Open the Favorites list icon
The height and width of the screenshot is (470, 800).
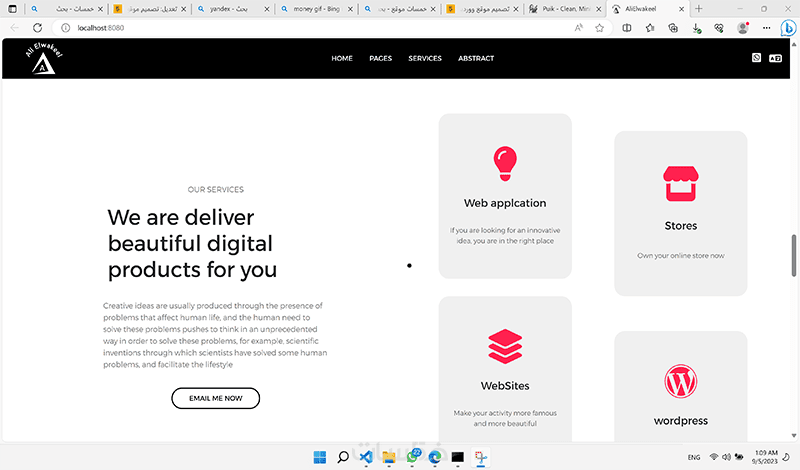coord(649,28)
